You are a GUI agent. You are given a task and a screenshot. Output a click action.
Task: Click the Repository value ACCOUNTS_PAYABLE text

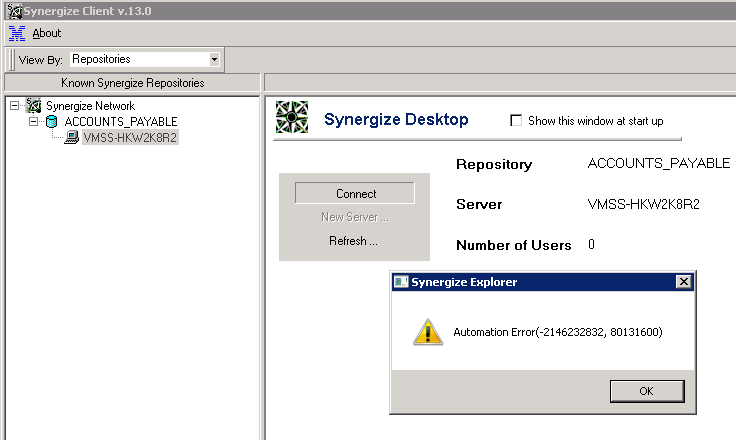(659, 163)
